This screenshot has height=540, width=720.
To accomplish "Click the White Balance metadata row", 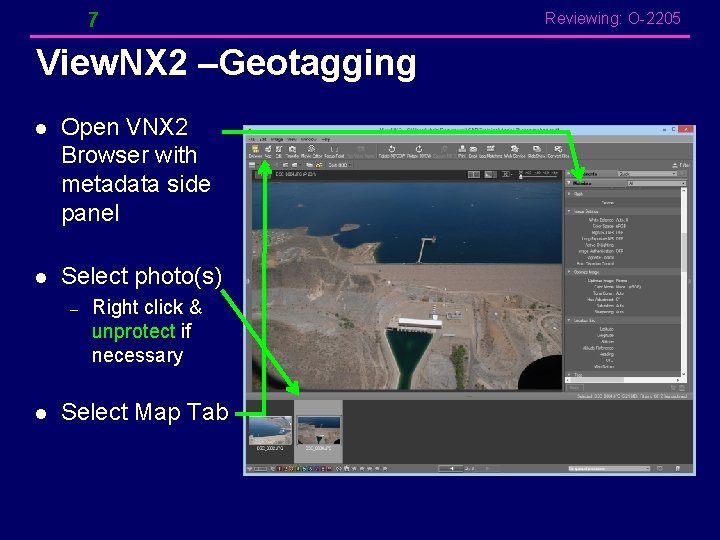I will click(608, 220).
